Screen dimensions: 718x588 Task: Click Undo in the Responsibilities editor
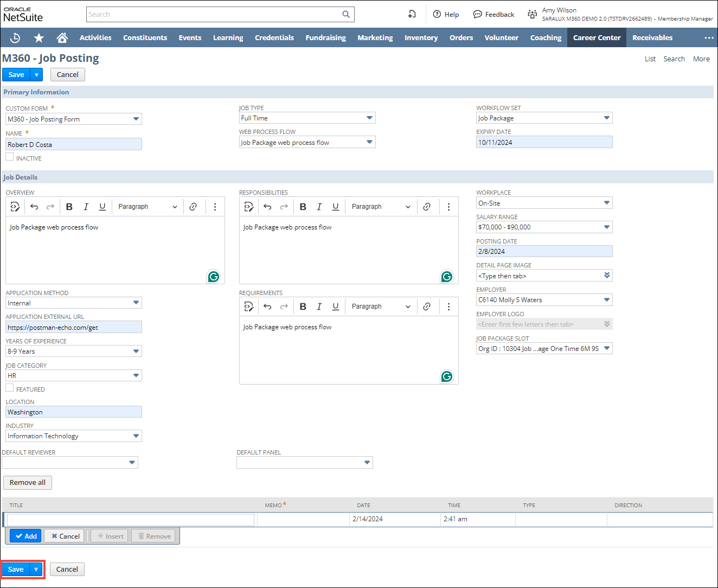267,207
